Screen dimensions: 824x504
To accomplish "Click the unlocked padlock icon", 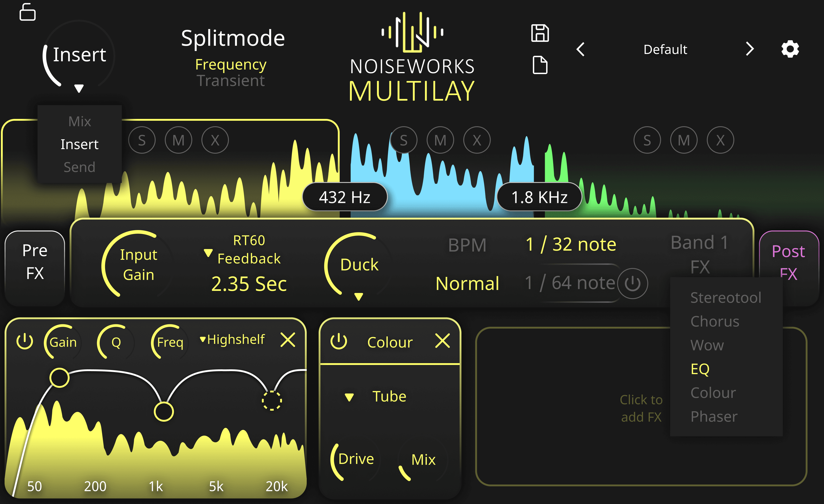I will 27,12.
